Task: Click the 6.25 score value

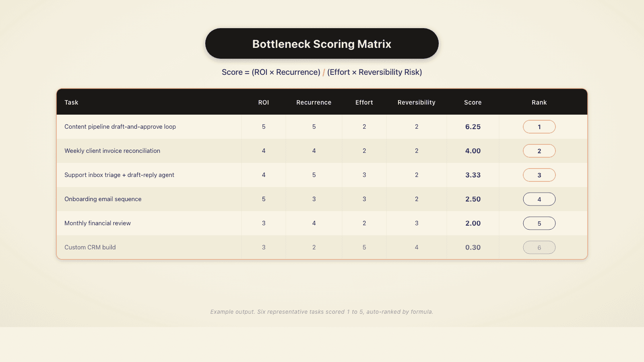Action: 473,127
